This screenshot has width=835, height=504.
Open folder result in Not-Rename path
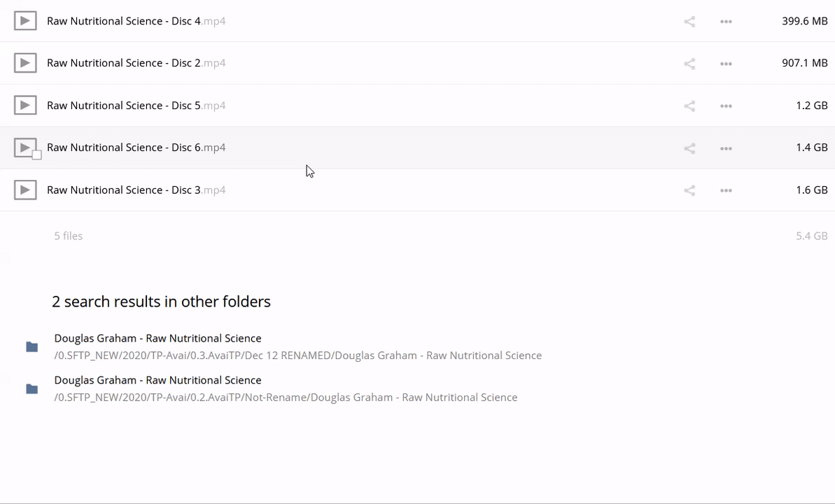[157, 381]
